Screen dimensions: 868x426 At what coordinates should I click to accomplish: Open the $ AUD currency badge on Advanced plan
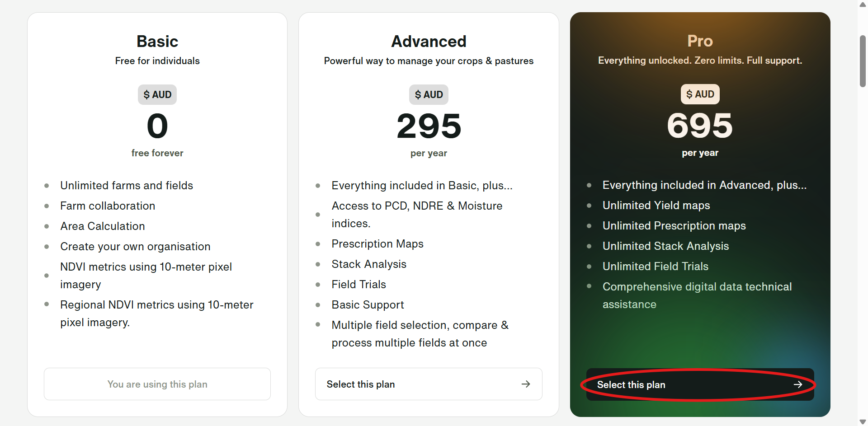coord(429,95)
